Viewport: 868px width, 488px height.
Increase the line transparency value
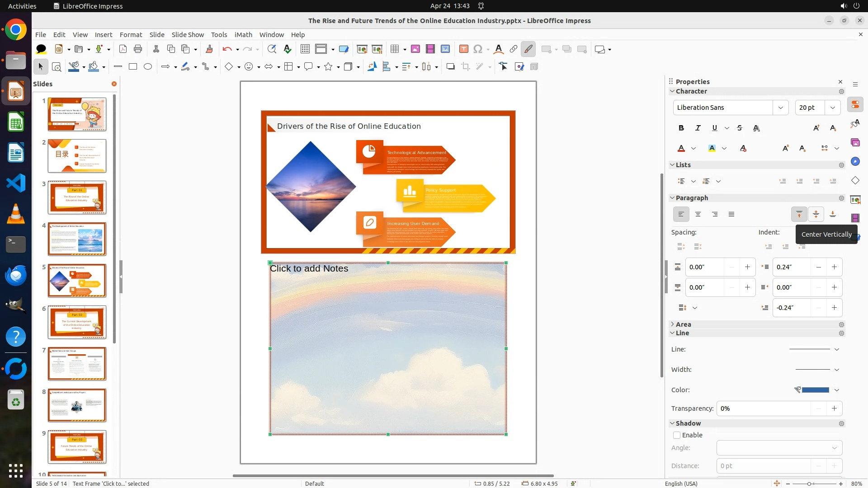(x=834, y=408)
